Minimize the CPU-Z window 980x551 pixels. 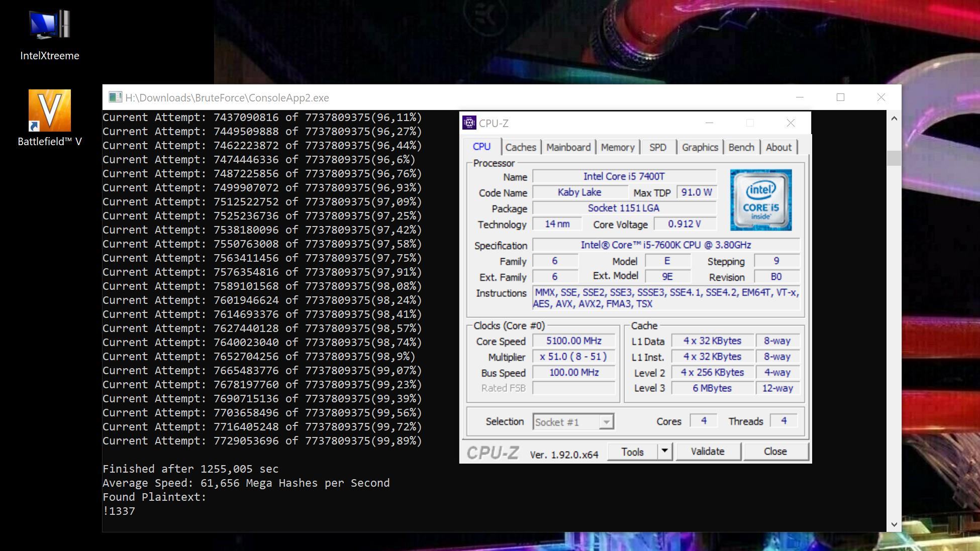(x=709, y=123)
